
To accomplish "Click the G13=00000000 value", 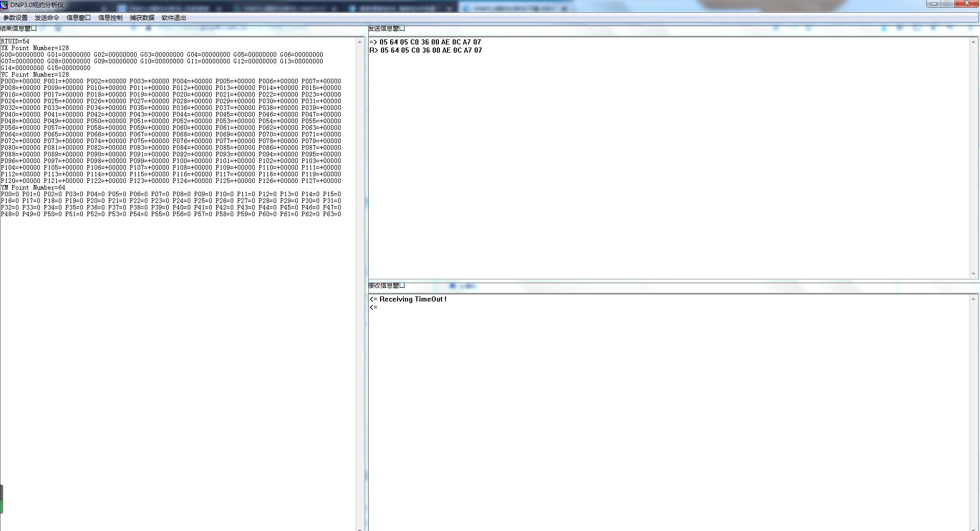I will 301,61.
